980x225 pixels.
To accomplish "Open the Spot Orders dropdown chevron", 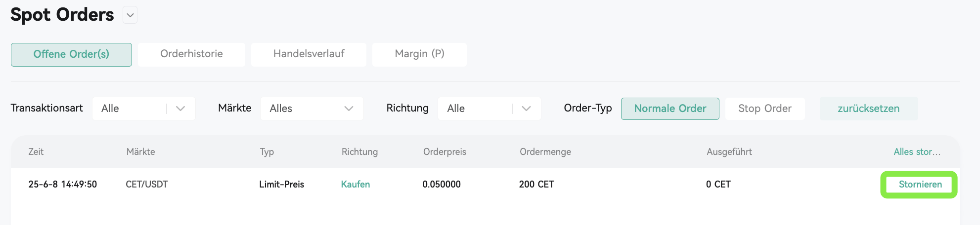I will [x=130, y=15].
